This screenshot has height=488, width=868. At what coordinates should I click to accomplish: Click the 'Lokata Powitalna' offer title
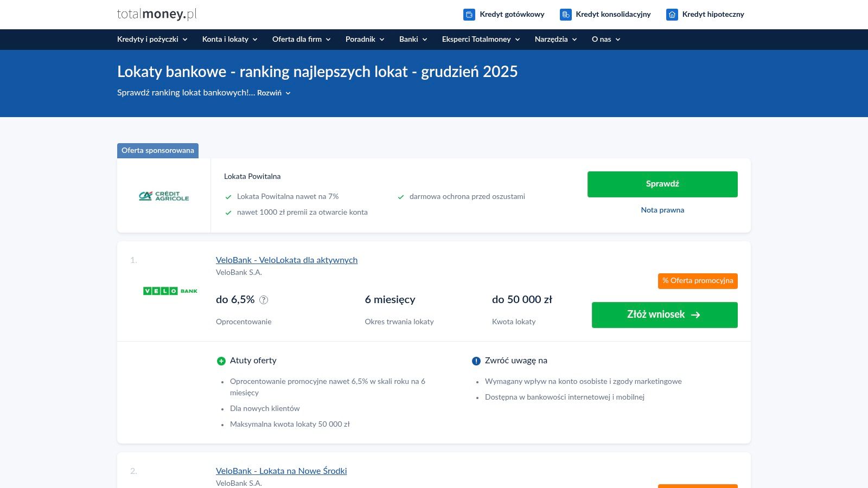pyautogui.click(x=252, y=176)
